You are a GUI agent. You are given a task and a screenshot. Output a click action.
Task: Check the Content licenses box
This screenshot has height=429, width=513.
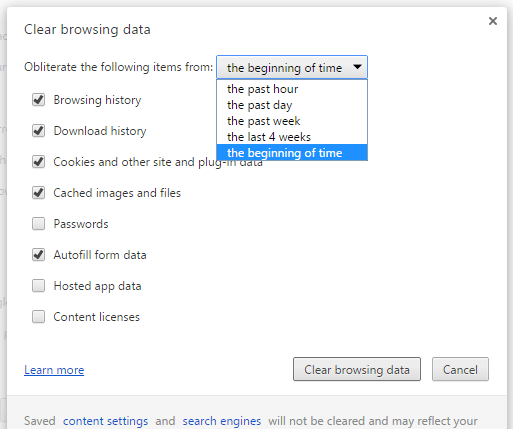tap(38, 317)
